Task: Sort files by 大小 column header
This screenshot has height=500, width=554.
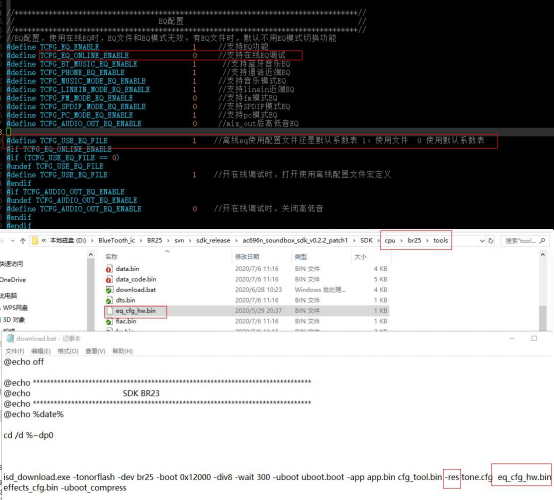Action: point(360,257)
